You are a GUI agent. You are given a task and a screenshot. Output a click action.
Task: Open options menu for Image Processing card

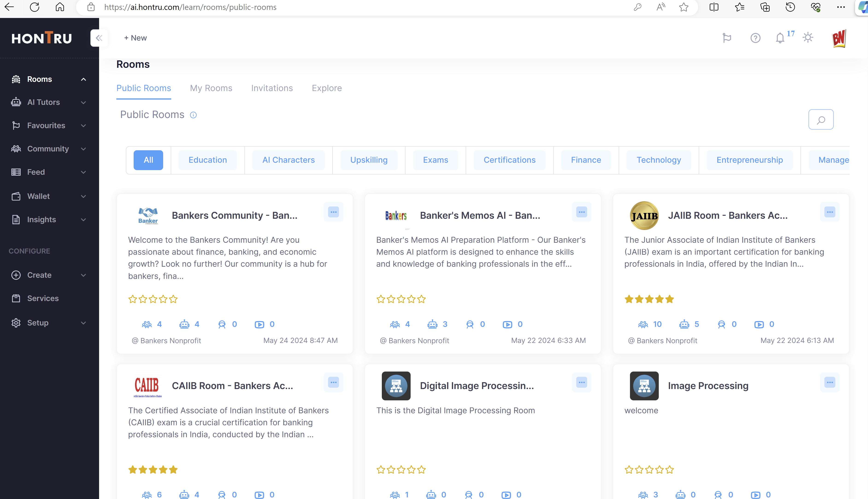[x=830, y=382]
